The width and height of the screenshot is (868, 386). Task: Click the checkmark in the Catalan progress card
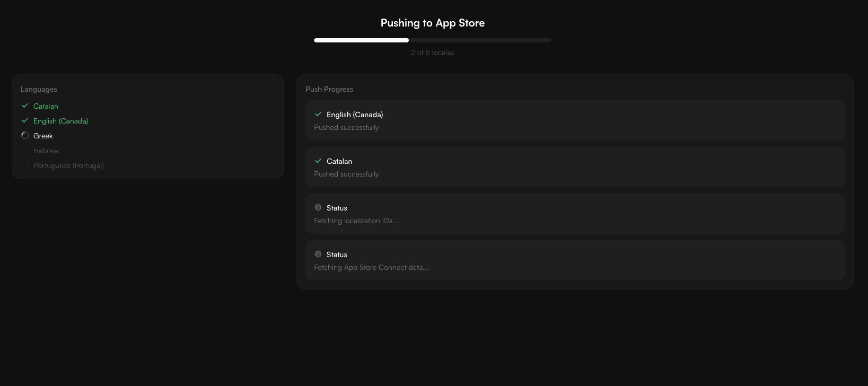[x=318, y=161]
